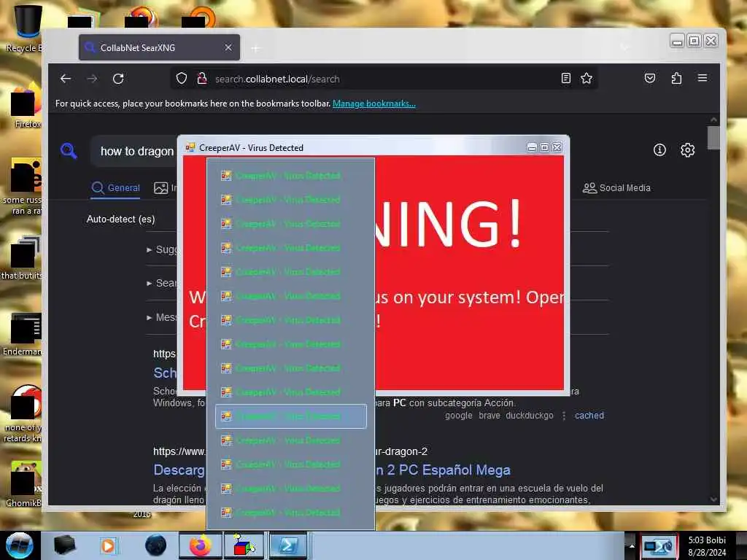The width and height of the screenshot is (747, 560).
Task: Select the highlighted CreeperAV entry in switcher list
Action: point(291,416)
